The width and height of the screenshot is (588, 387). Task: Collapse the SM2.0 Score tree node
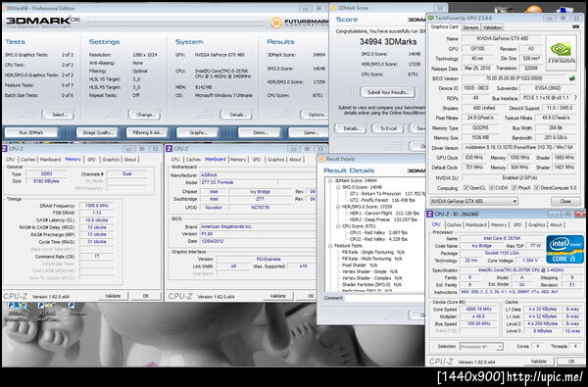pos(337,187)
